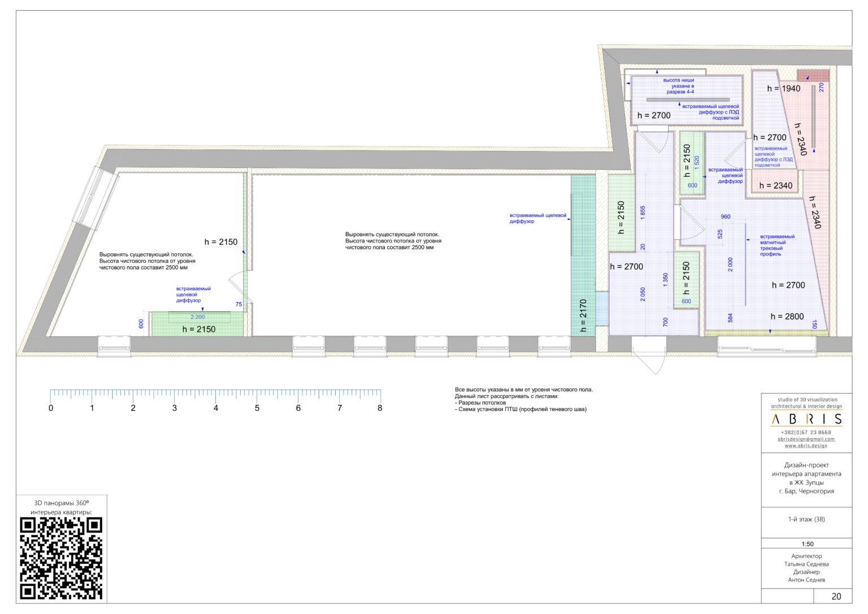
Task: Click the ABRIS studio logo
Action: coord(806,419)
